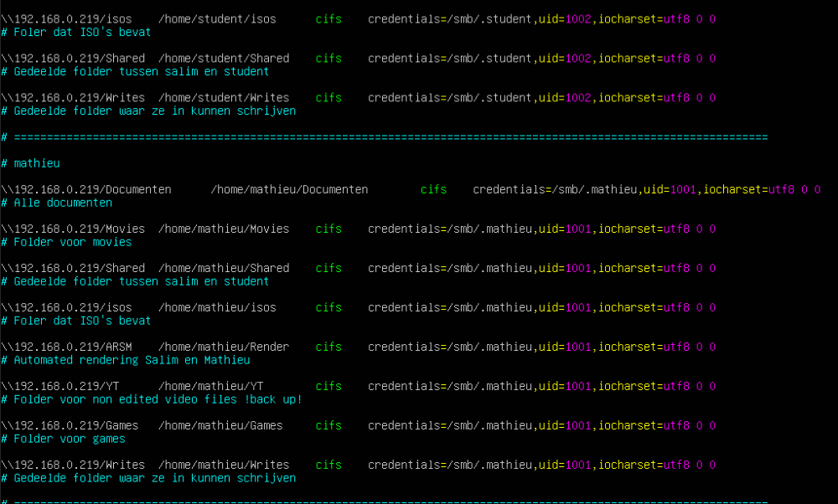838x504 pixels.
Task: Click the /home/mathieu/Documenten mount path
Action: tap(289, 190)
